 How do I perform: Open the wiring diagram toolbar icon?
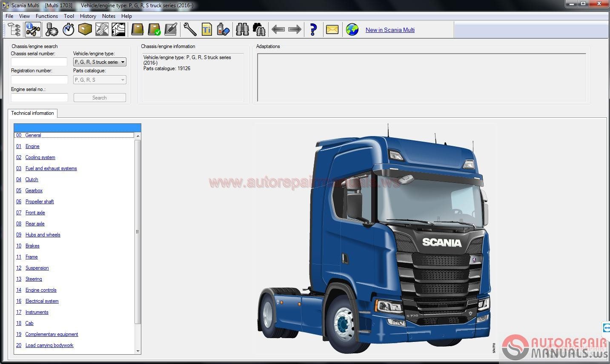(118, 30)
